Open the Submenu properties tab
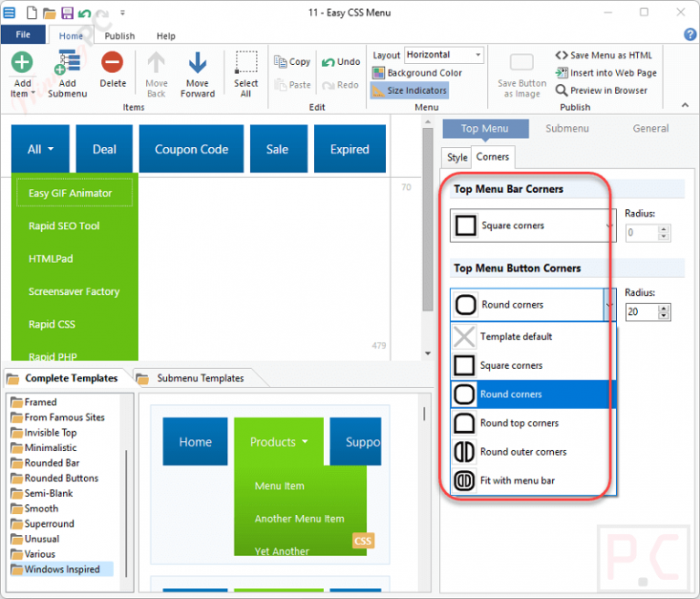The width and height of the screenshot is (700, 599). [x=567, y=129]
